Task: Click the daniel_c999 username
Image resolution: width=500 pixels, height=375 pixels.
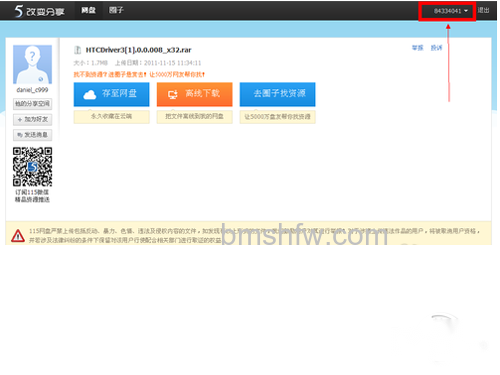Action: point(32,90)
